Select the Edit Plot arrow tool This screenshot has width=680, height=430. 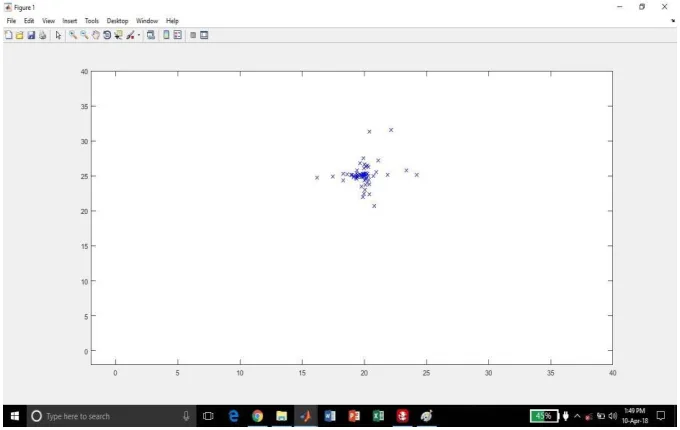59,35
